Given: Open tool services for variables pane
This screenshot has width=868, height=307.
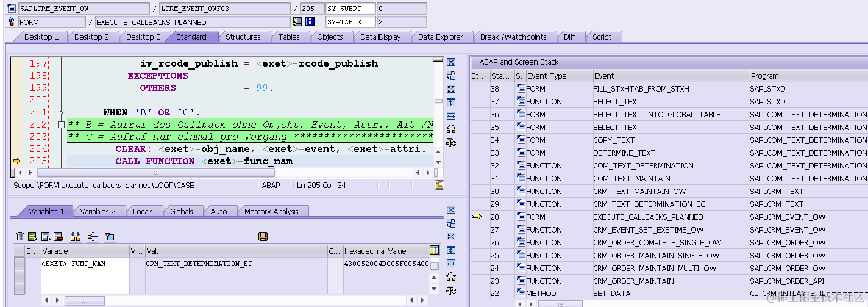Looking at the screenshot, I should tap(451, 291).
